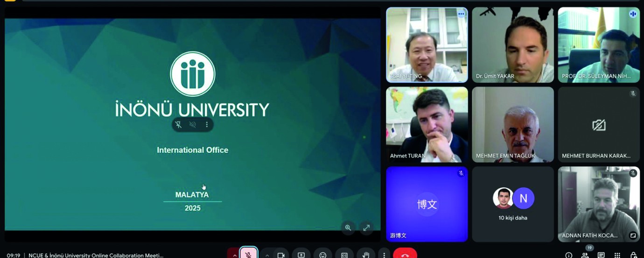Click name label 'MEHMET BURHAN KARAK...'

[x=596, y=156]
